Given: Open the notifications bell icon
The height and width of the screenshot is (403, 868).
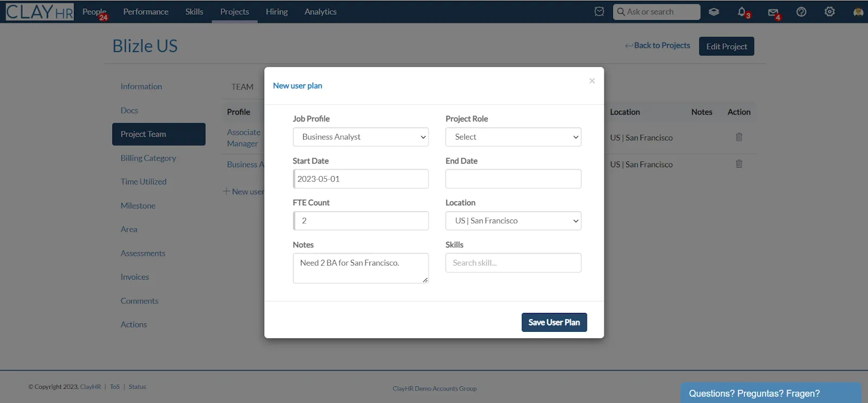Looking at the screenshot, I should click(742, 11).
